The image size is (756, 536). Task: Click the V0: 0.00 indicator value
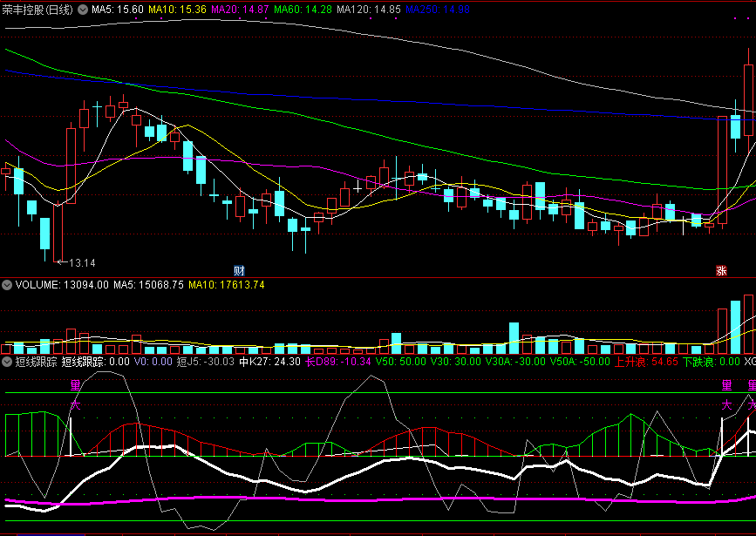point(153,362)
